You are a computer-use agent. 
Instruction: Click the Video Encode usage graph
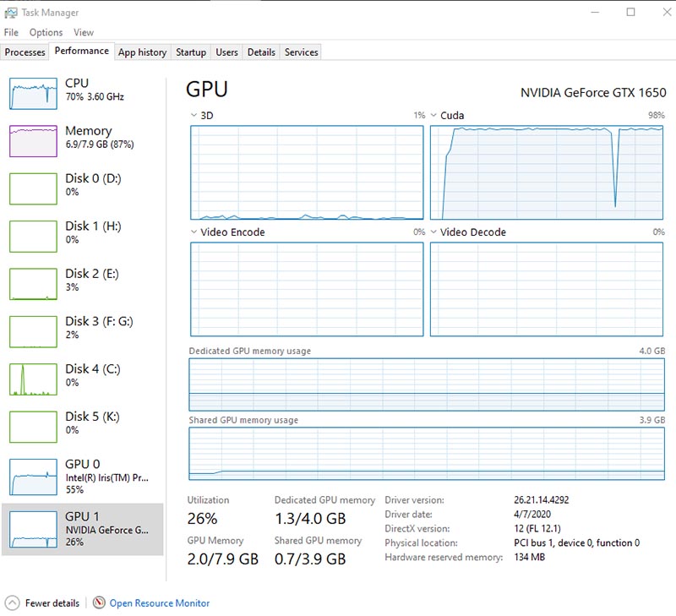[x=307, y=289]
